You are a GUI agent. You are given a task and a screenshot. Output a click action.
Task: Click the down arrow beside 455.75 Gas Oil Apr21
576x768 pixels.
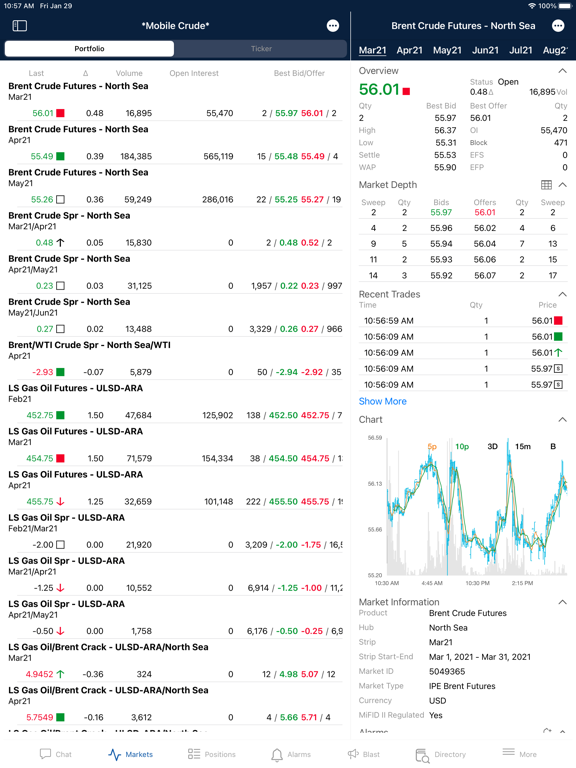tap(60, 502)
